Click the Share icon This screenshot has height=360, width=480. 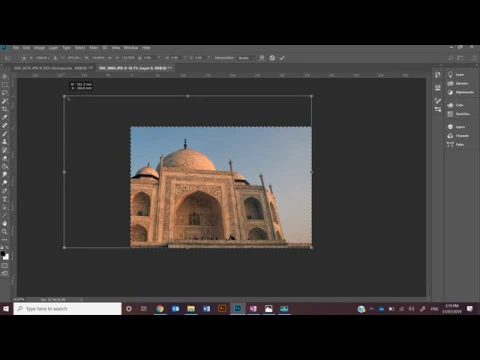pos(474,58)
